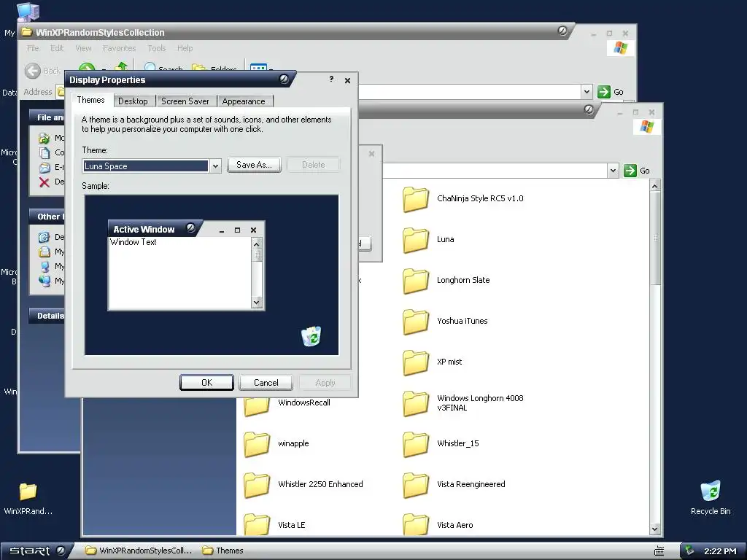
Task: Click Go button in WinXPRandomStylesCollection window
Action: click(x=611, y=92)
